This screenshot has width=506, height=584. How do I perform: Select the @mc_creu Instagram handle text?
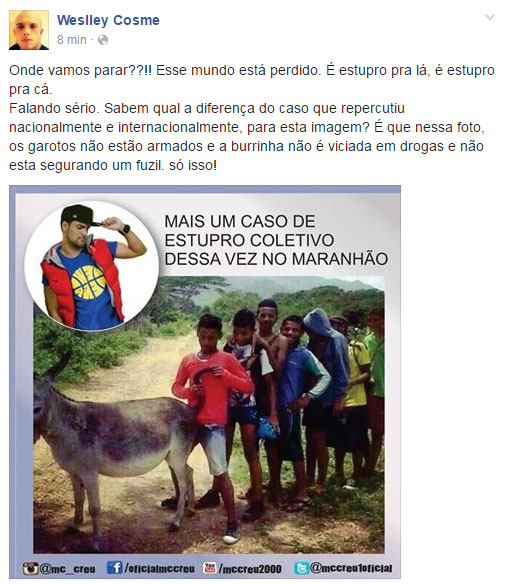pos(67,569)
